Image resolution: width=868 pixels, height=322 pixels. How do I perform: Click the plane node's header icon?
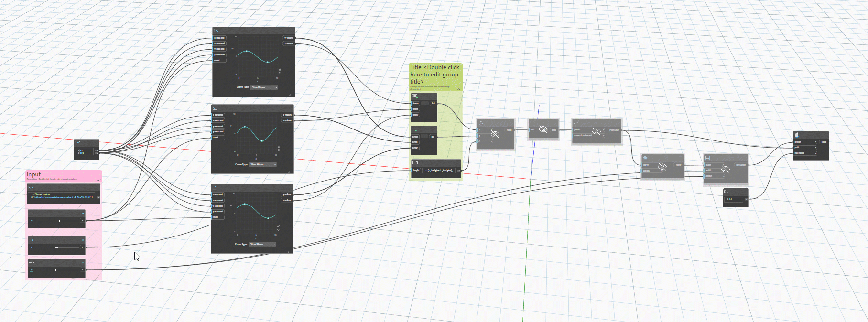pos(645,158)
